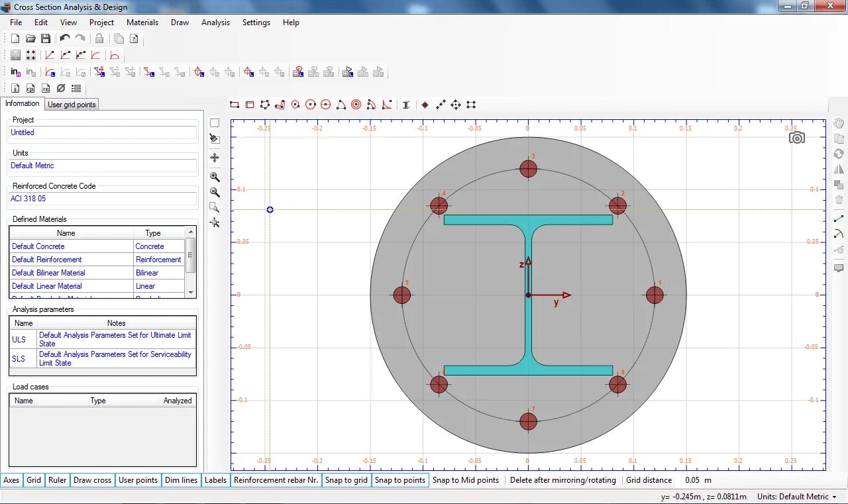Create a new file with the blank page icon

[x=15, y=38]
